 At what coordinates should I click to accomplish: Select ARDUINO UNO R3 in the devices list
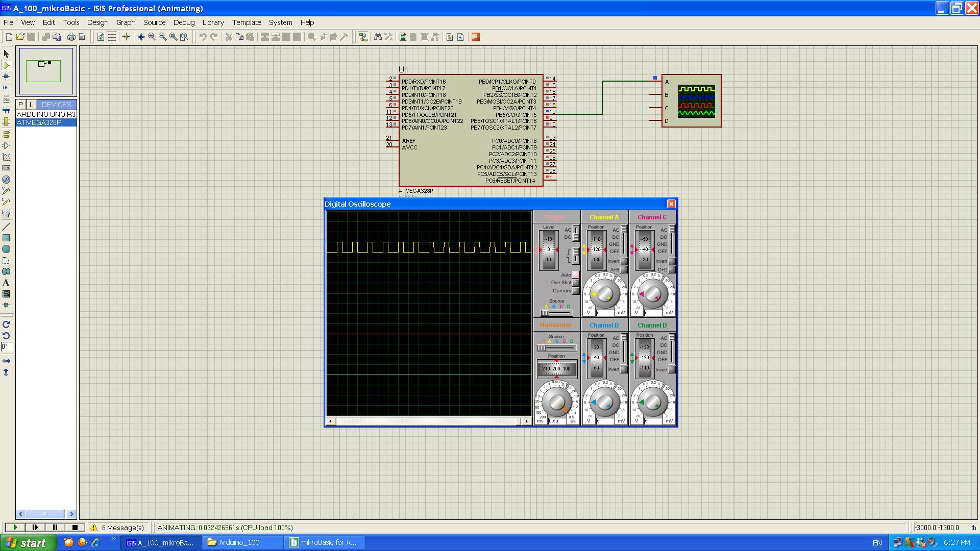[46, 114]
